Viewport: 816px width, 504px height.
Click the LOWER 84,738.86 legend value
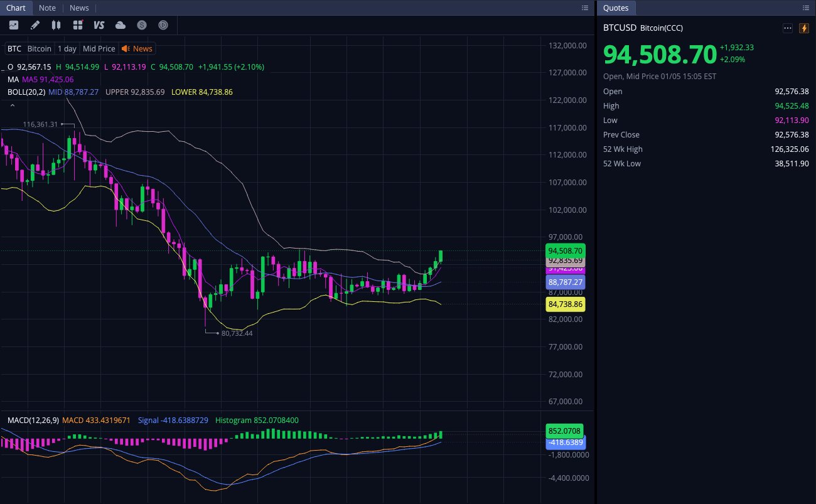pyautogui.click(x=202, y=92)
